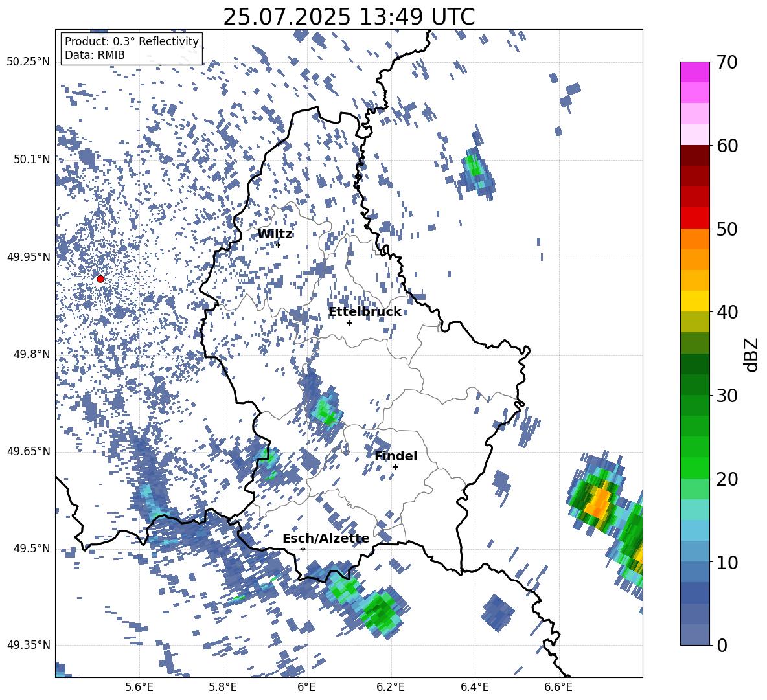Click the 40 colorbar tick label
767x700 pixels.
click(x=727, y=312)
